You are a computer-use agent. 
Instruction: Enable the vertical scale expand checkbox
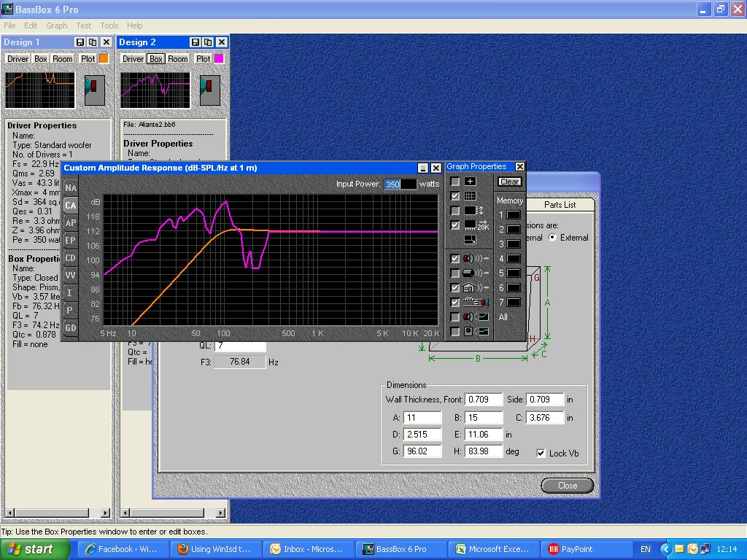click(455, 211)
